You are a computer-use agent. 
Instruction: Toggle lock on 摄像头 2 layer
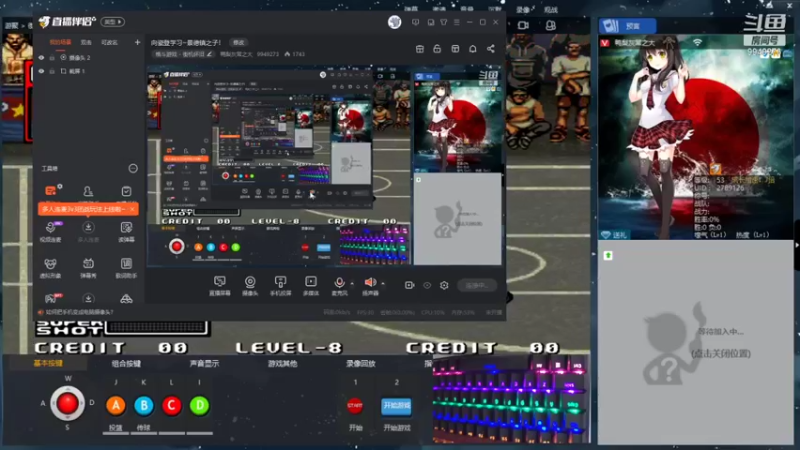click(52, 58)
